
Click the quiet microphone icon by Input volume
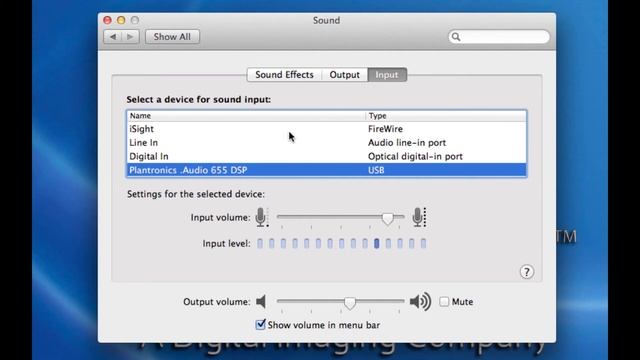click(262, 217)
